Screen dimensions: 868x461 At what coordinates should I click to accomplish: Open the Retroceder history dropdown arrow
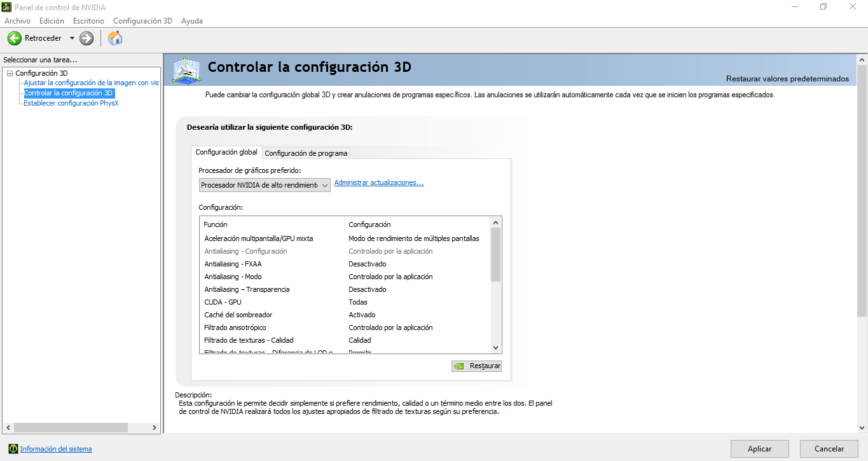tap(72, 38)
